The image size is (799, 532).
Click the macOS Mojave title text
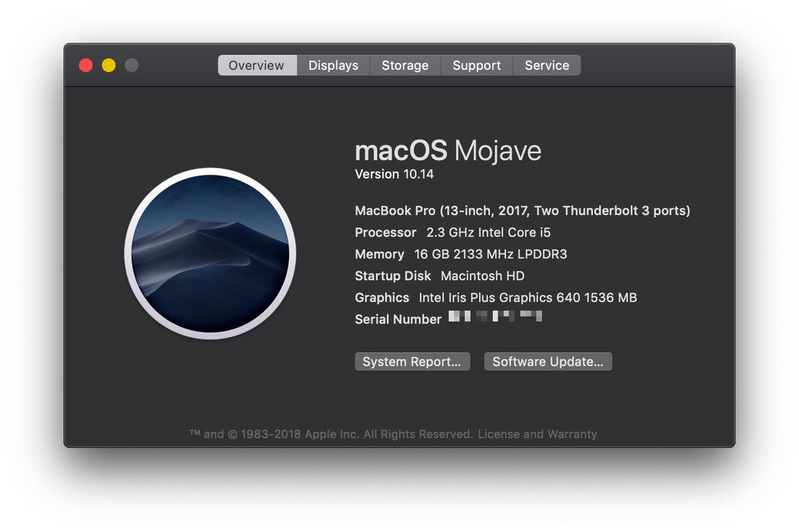447,151
